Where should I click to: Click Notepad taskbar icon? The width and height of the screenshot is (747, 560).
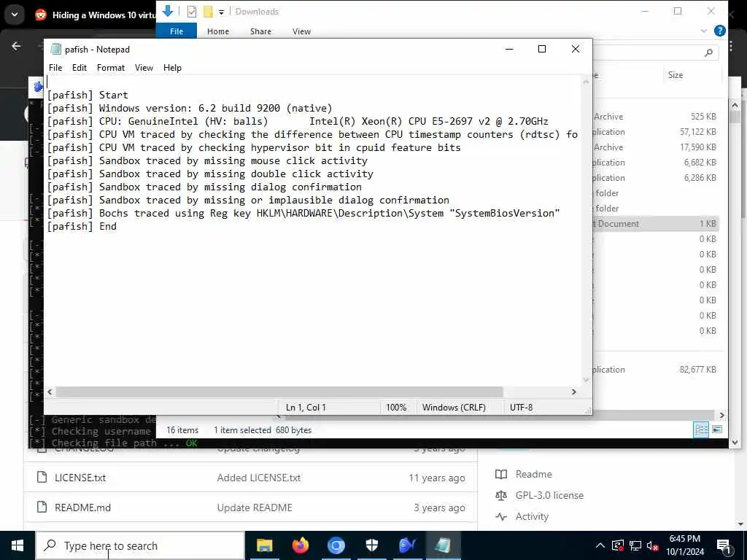pyautogui.click(x=443, y=545)
